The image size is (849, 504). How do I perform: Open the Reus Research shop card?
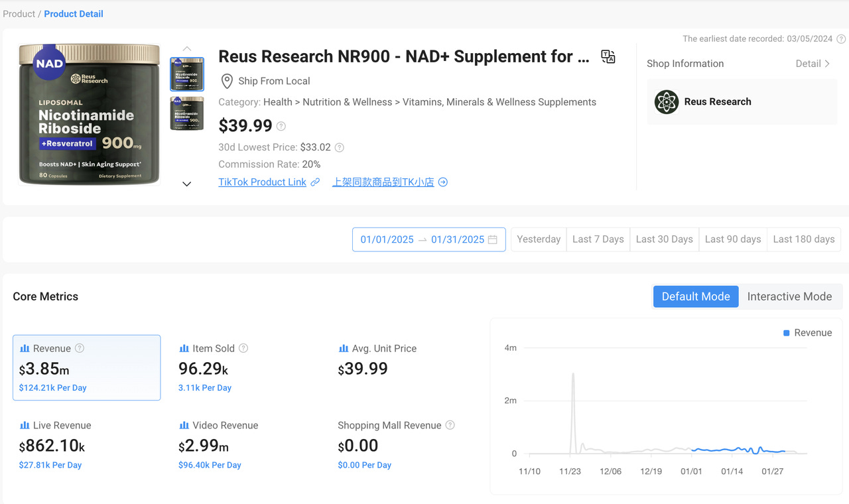pos(742,102)
